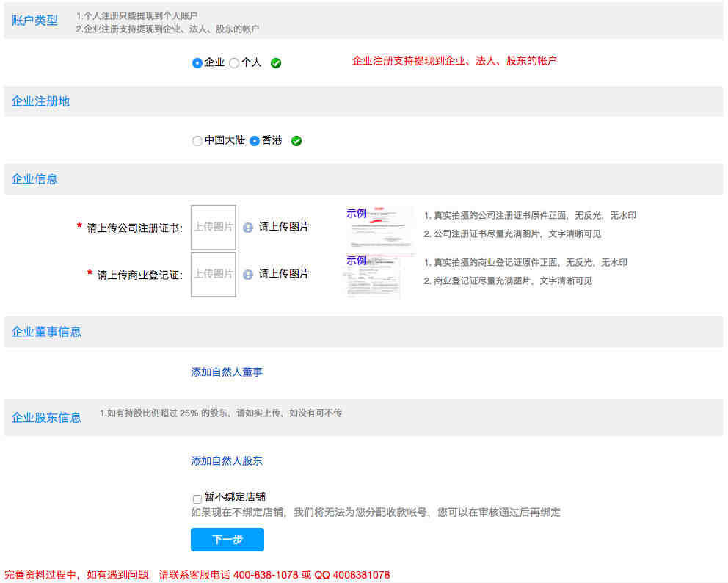Image resolution: width=728 pixels, height=583 pixels.
Task: Click 示例 label above company certificate sample
Action: tap(357, 214)
